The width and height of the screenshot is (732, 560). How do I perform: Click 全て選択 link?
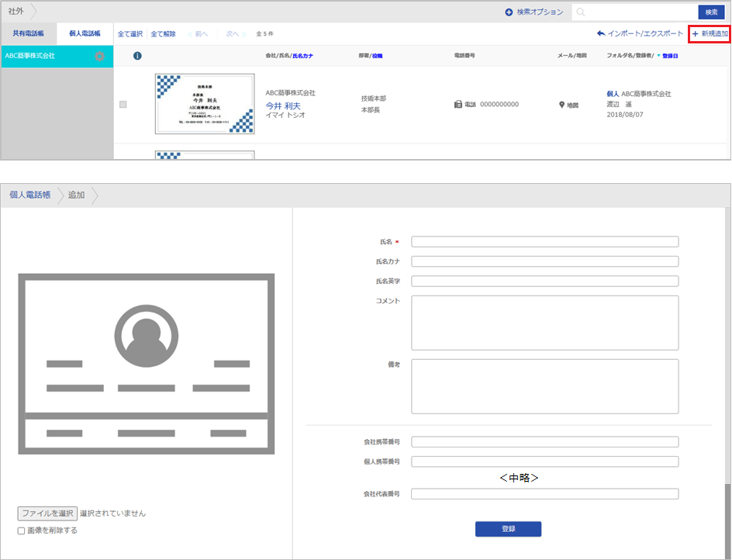click(x=130, y=33)
